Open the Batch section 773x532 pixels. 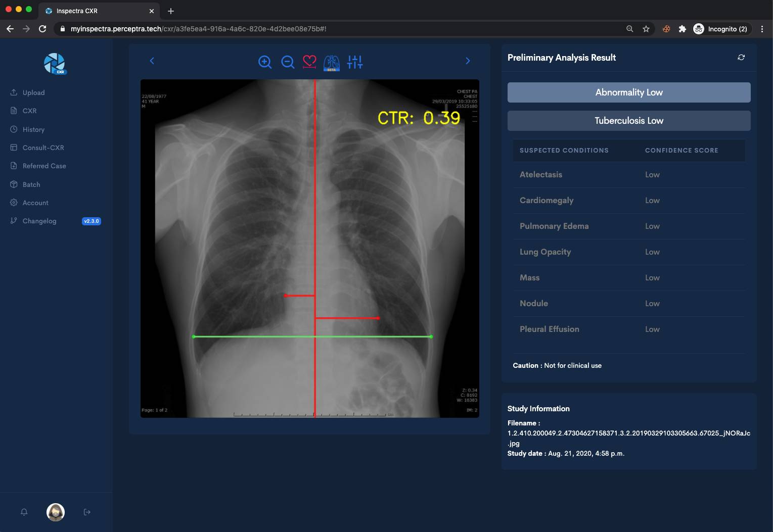31,184
